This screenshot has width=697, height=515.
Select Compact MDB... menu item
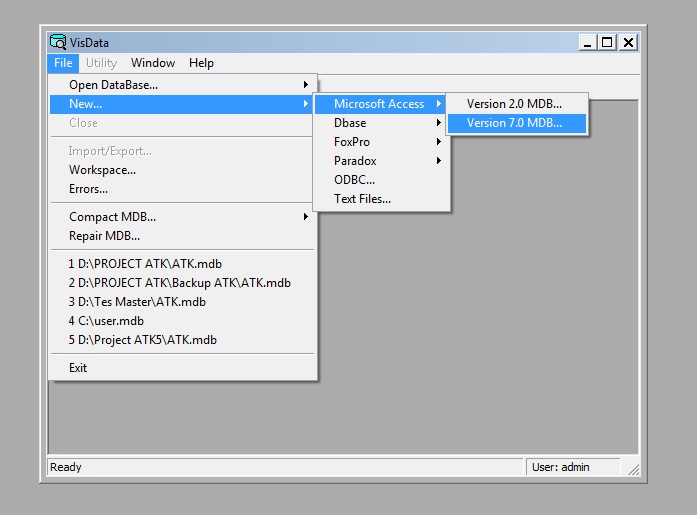click(x=183, y=217)
